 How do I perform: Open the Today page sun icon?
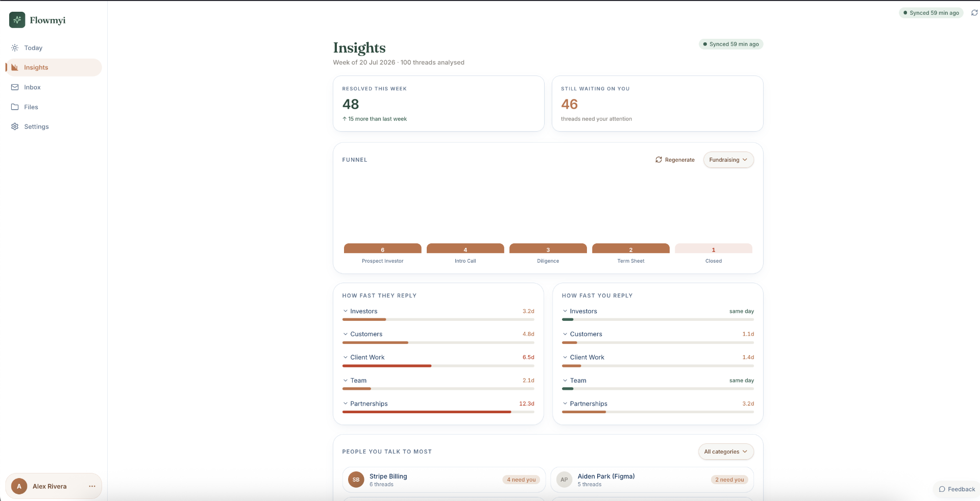click(x=15, y=48)
